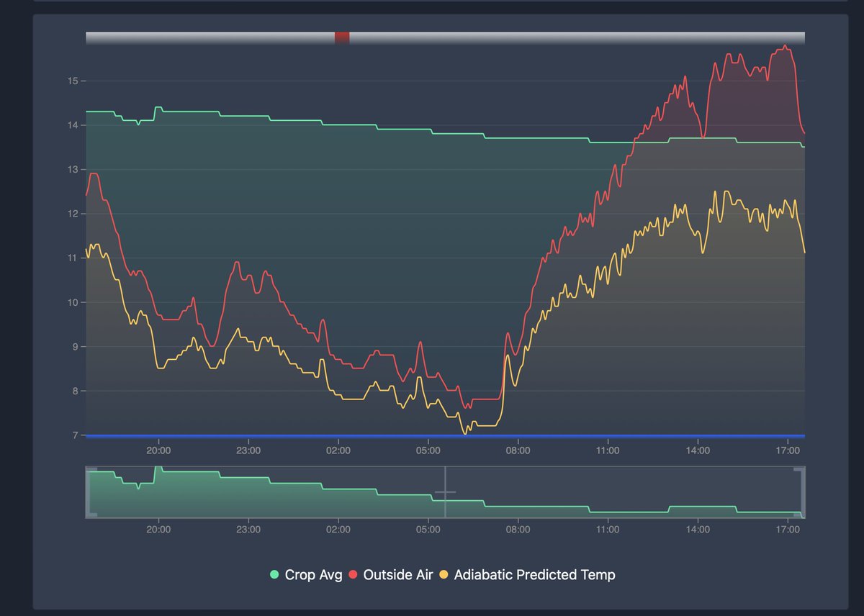Click the gray bar above the chart
864x616 pixels.
click(x=445, y=37)
